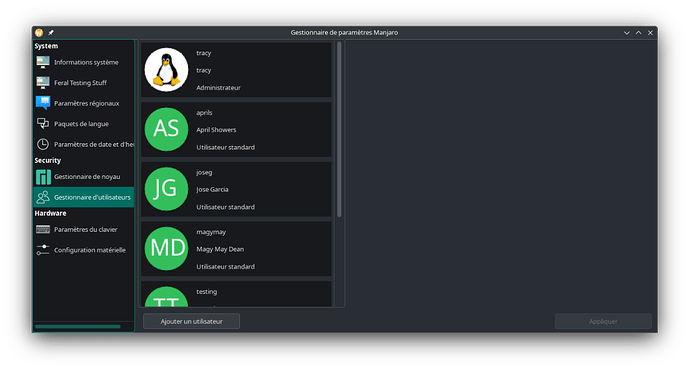Click the sidebar horizontal scrollbar

[78, 327]
